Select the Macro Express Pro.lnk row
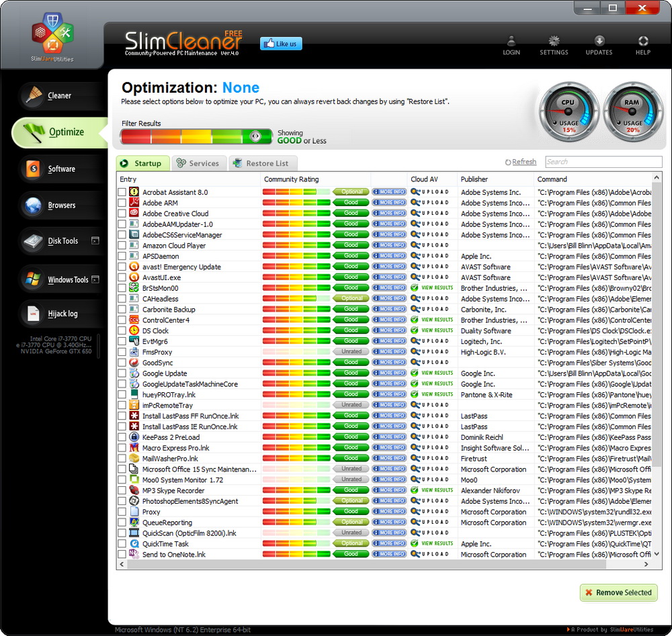The image size is (672, 636). pyautogui.click(x=384, y=447)
